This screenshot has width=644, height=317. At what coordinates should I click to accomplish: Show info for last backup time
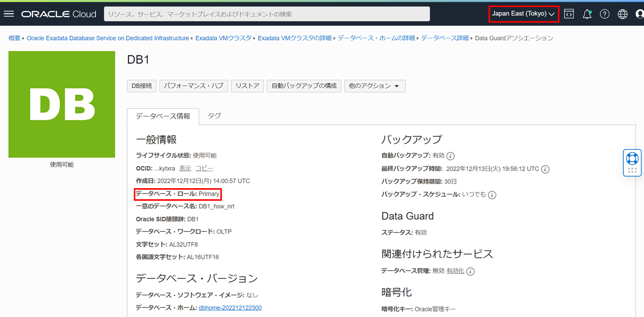545,169
